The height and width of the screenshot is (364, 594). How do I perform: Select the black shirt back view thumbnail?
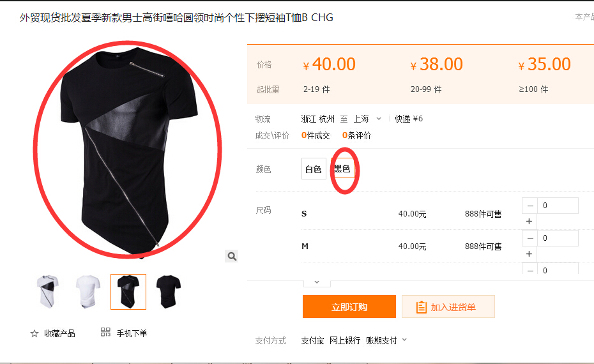coord(169,292)
